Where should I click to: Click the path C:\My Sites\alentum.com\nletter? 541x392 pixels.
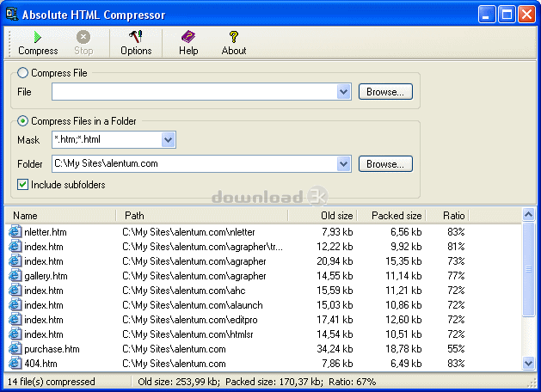click(188, 232)
